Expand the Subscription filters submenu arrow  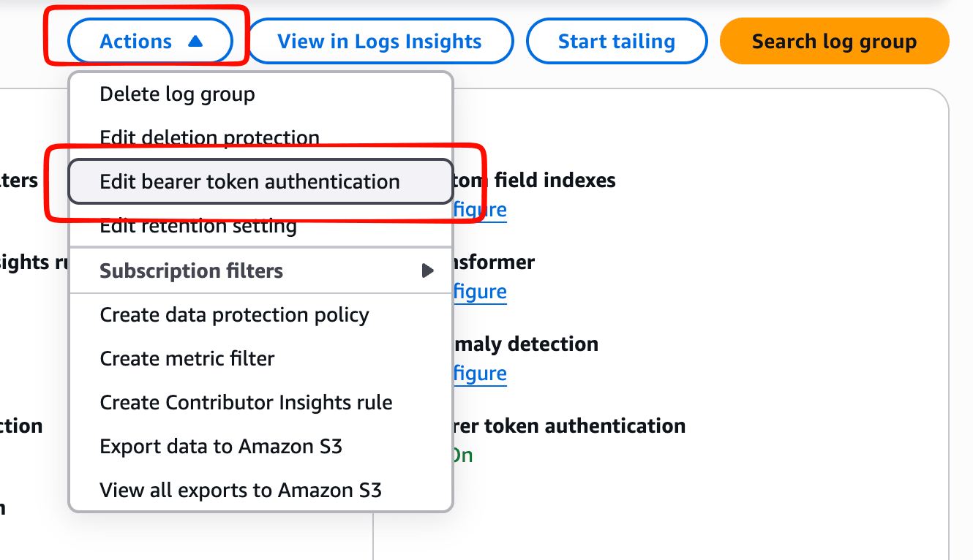coord(428,271)
